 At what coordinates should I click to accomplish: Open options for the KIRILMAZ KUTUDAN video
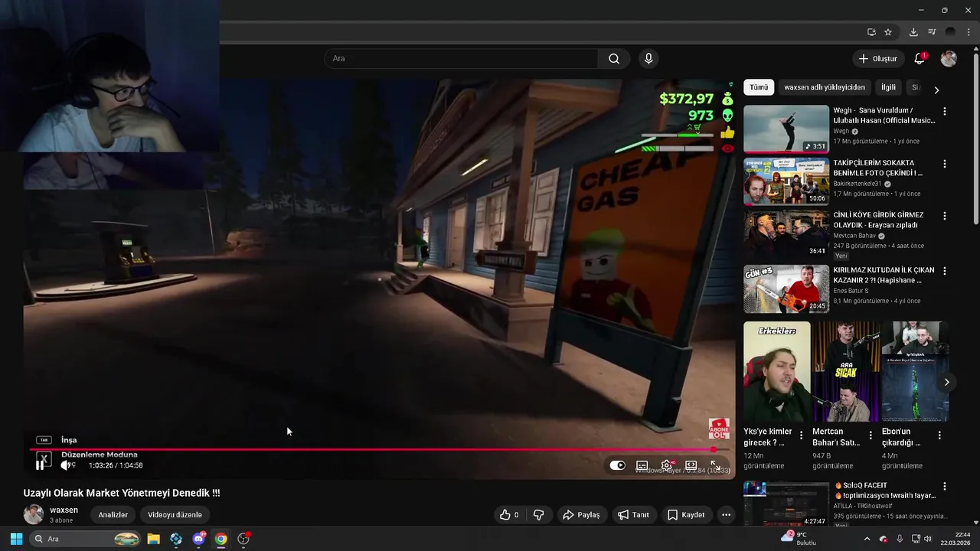pos(944,271)
